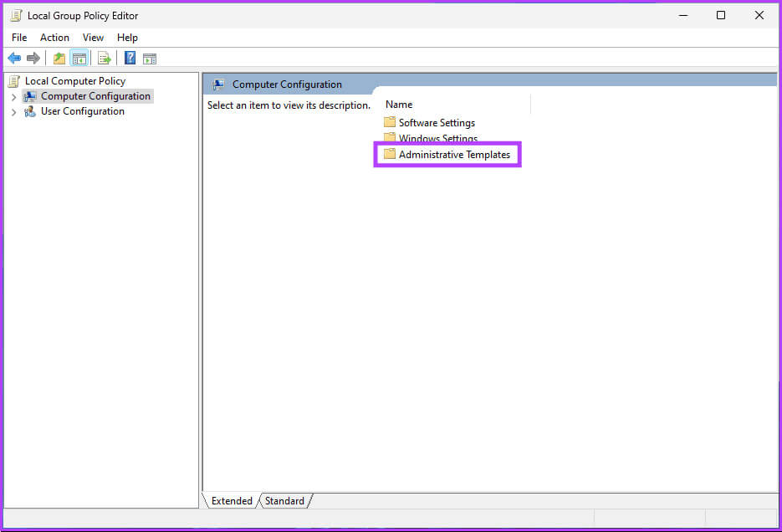Click the Computer Configuration header icon

pyautogui.click(x=218, y=84)
